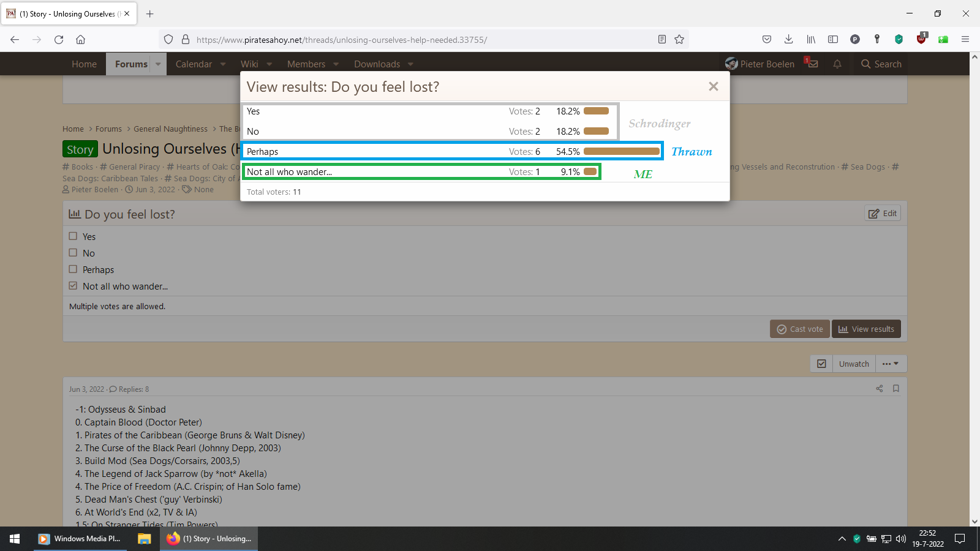Image resolution: width=980 pixels, height=551 pixels.
Task: Open clock and date in taskbar
Action: click(x=927, y=539)
